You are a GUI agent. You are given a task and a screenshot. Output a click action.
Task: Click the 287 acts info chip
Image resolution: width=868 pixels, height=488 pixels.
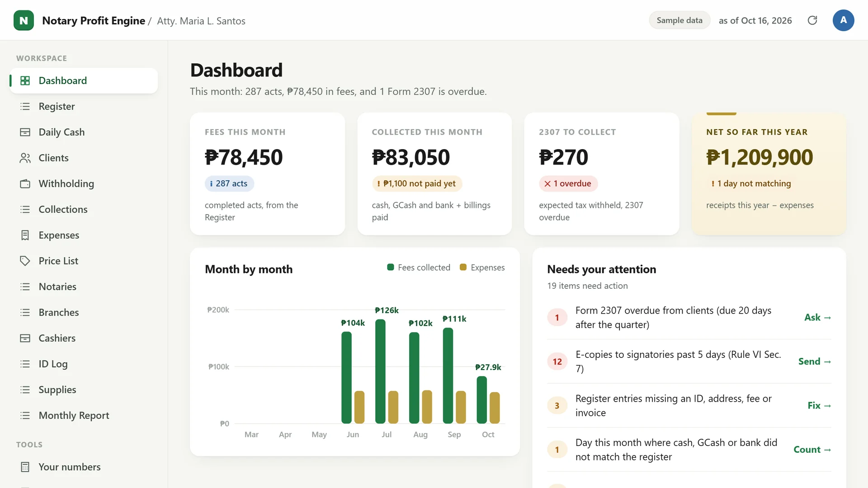click(x=229, y=183)
